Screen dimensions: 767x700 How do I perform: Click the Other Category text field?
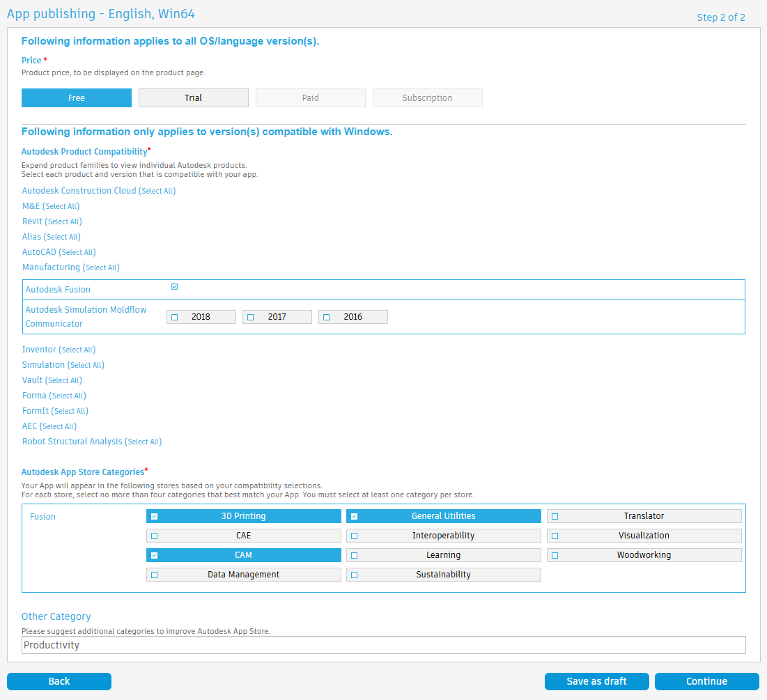[x=383, y=645]
